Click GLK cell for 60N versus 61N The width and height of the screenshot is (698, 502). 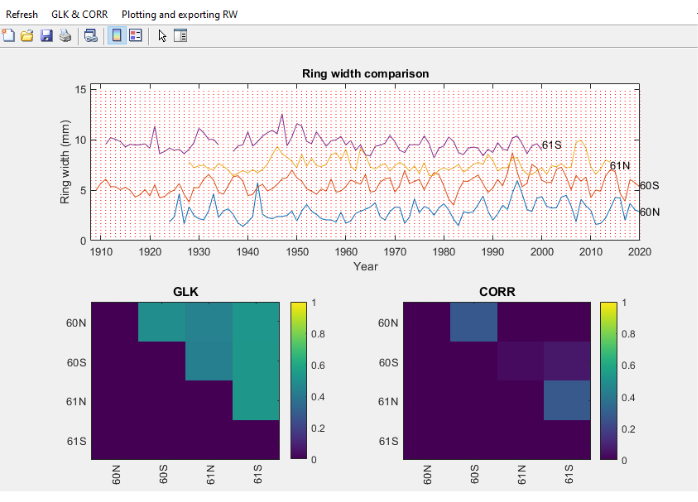pos(209,322)
